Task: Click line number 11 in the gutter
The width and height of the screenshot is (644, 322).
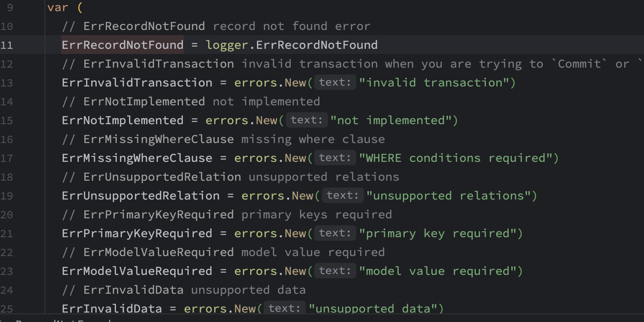Action: tap(7, 45)
